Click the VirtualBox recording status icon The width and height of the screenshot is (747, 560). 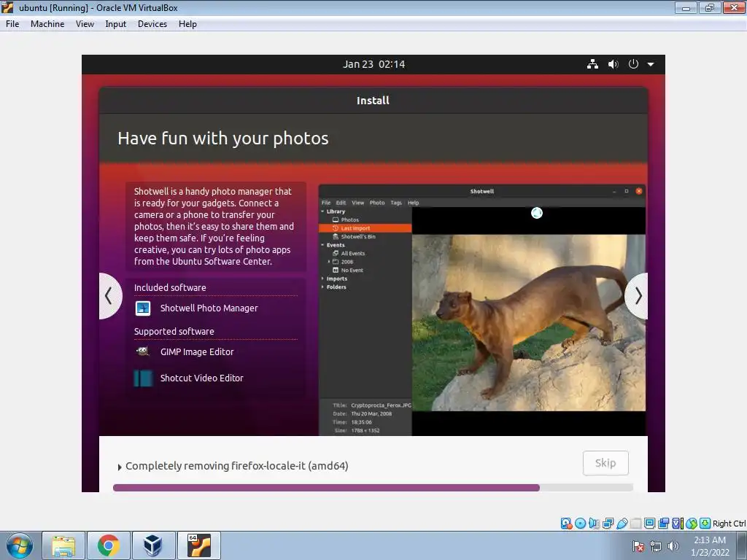tap(663, 524)
